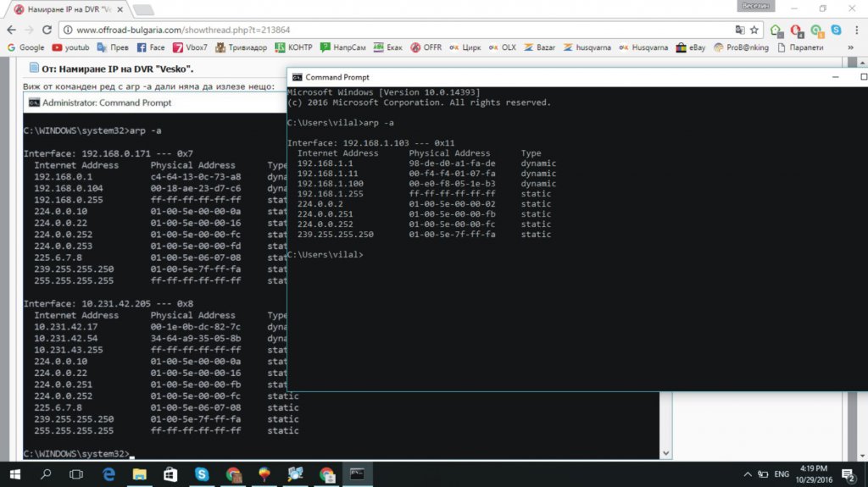Close the Намиране IP на DVR tab
This screenshot has width=868, height=487.
(120, 9)
